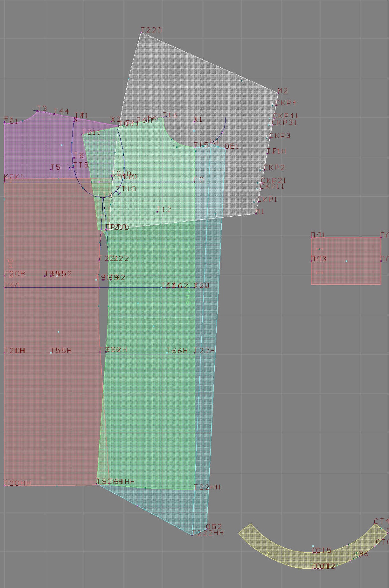389x588 pixels.
Task: Select point T20HH at the bottom-left hem
Action: (x=4, y=485)
